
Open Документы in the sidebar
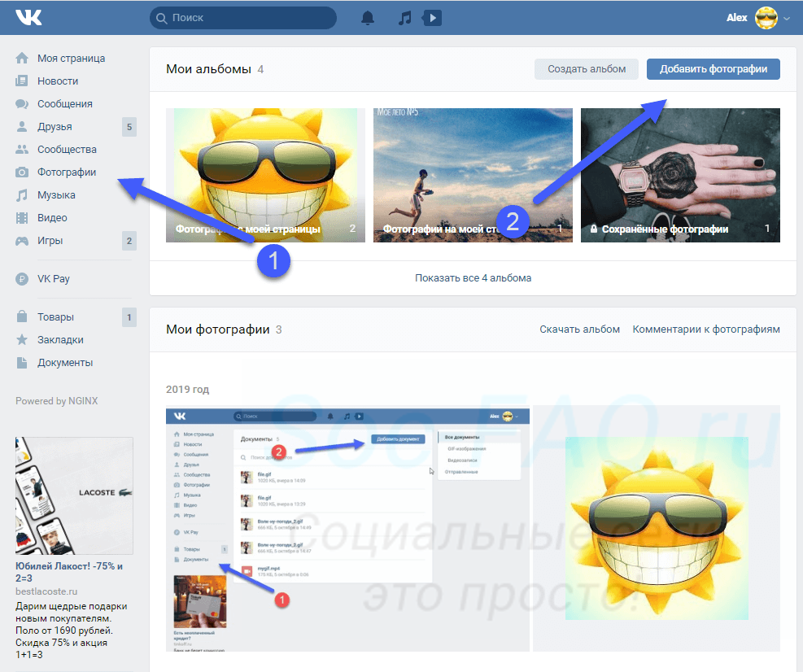tap(65, 363)
